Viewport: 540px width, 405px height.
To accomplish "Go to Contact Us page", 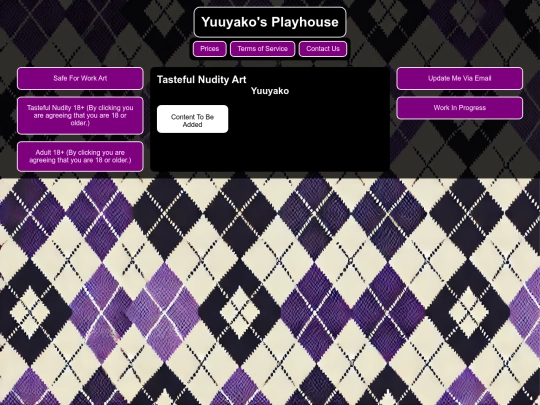I will [x=323, y=49].
